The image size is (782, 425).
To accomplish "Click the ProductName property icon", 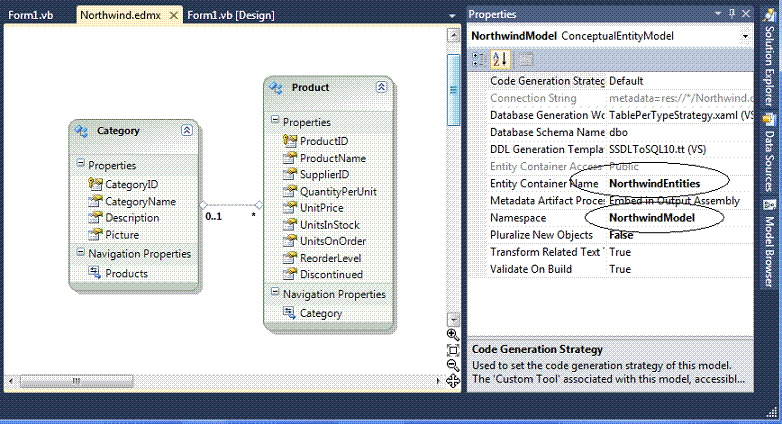I will coord(290,158).
